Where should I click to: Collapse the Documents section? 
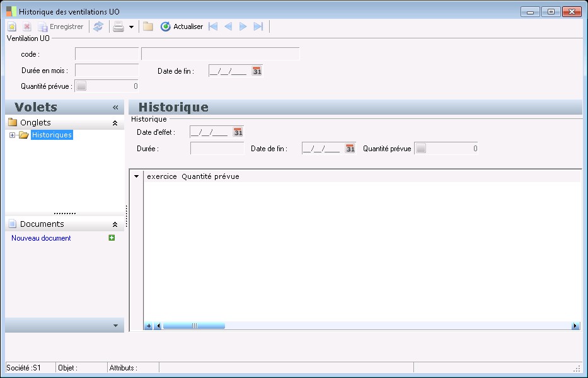115,224
